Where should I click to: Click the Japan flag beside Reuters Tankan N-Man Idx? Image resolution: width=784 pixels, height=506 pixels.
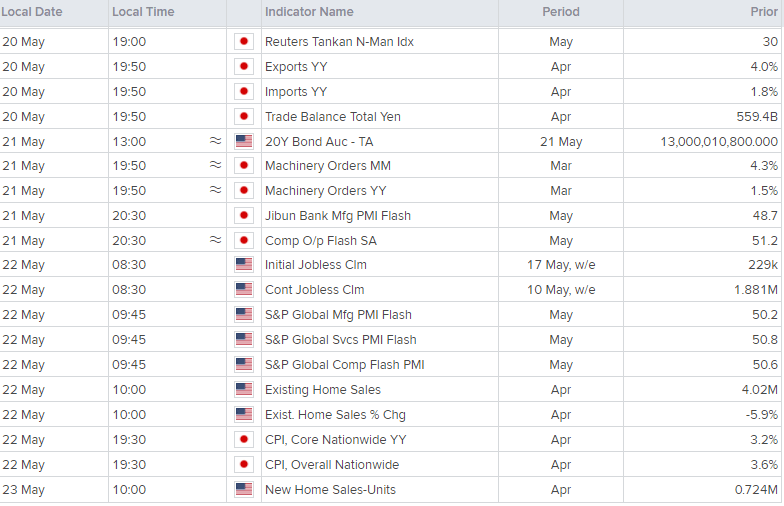click(244, 42)
